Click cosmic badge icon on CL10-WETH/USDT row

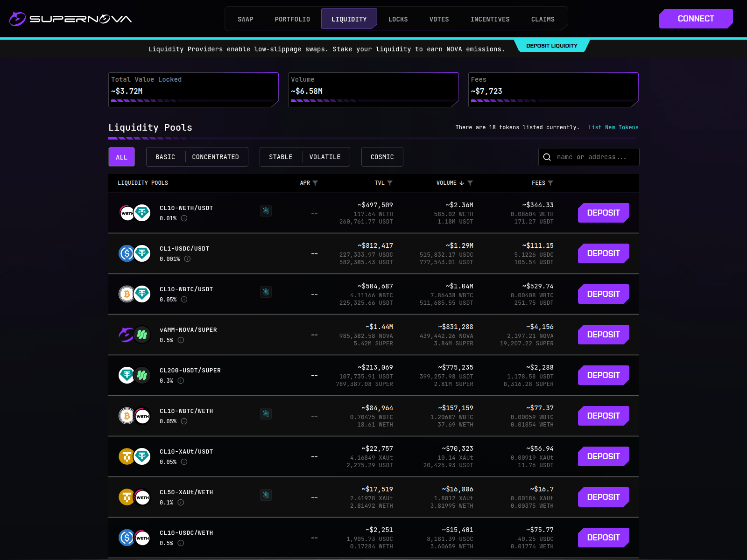266,211
